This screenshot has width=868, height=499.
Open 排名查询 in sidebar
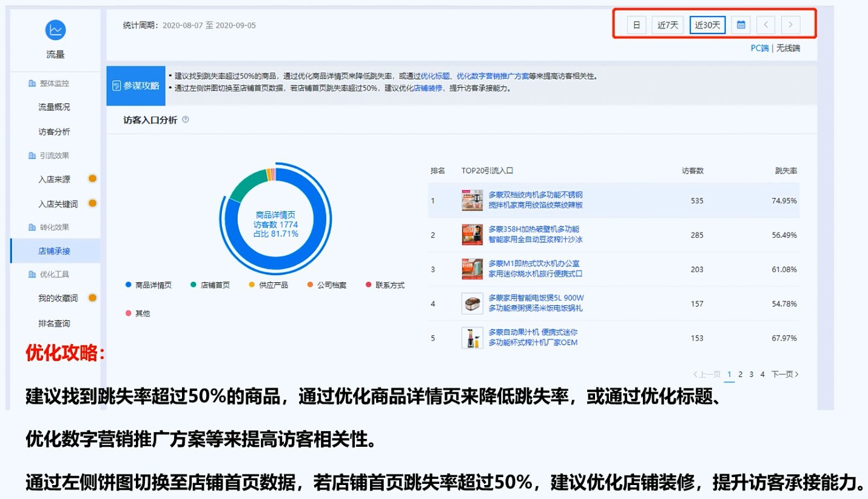tap(54, 323)
